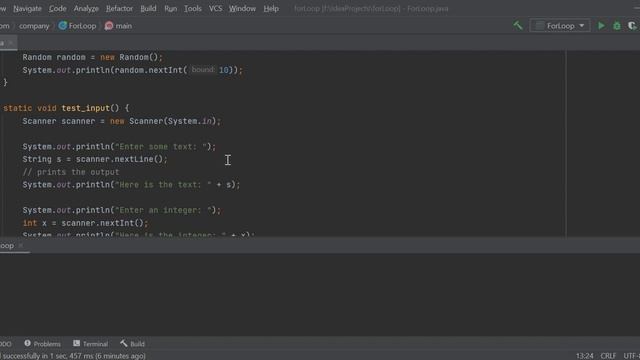Click the Problems warning icon
The width and height of the screenshot is (640, 360).
pyautogui.click(x=27, y=343)
